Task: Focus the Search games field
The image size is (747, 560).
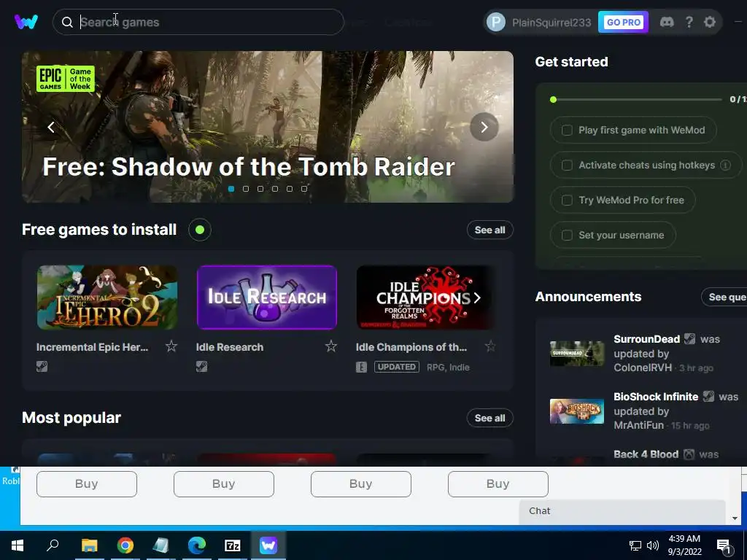Action: (x=198, y=22)
